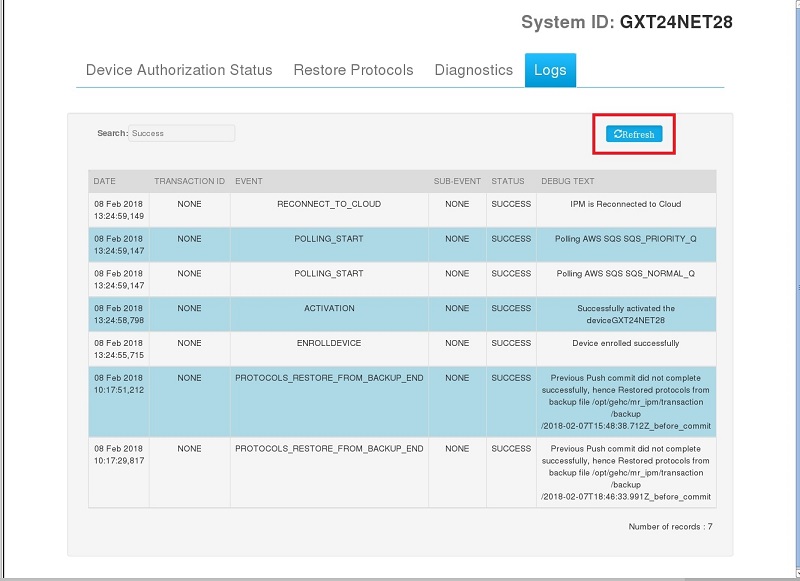Click the Search input field
800x581 pixels.
(182, 133)
